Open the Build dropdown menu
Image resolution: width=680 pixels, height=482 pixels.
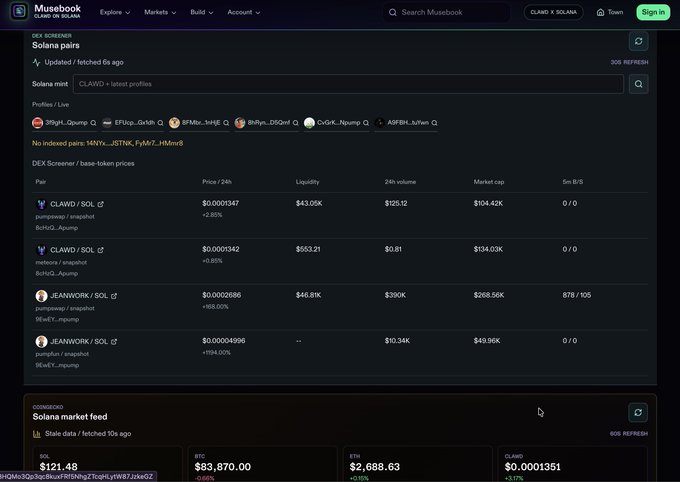click(x=202, y=12)
